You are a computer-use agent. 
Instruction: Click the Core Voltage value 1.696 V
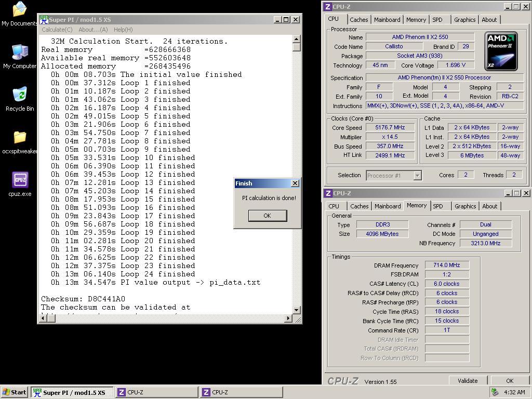(456, 65)
